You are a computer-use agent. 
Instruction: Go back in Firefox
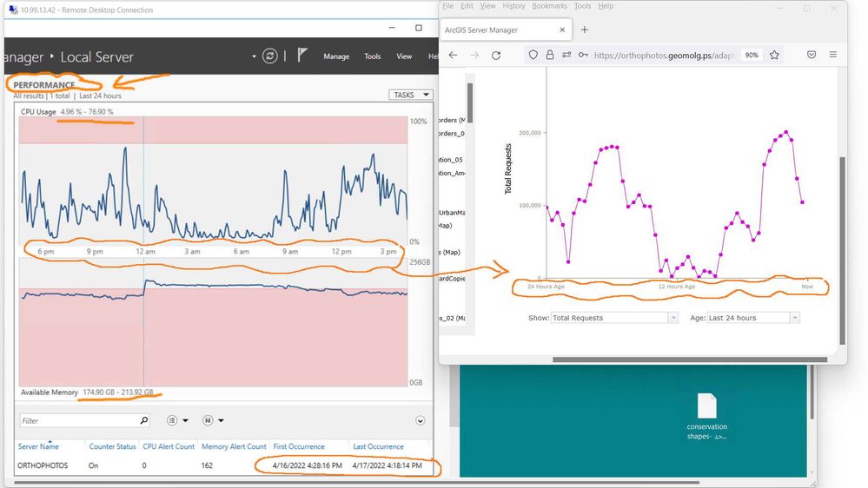click(453, 55)
